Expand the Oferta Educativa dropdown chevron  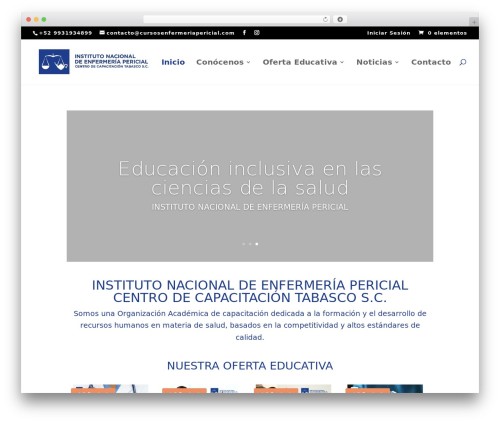click(342, 62)
